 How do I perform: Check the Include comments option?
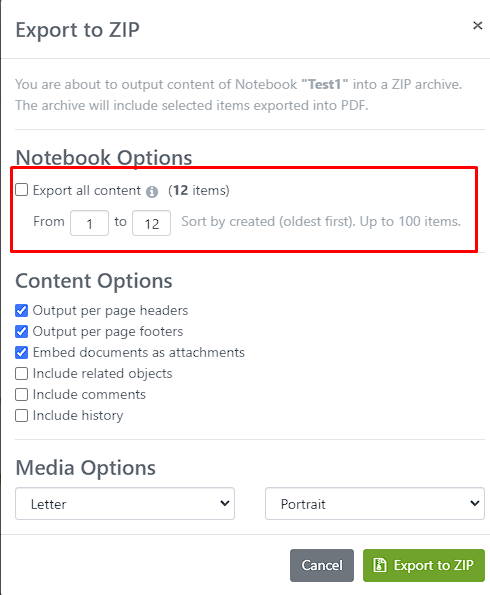tap(22, 394)
